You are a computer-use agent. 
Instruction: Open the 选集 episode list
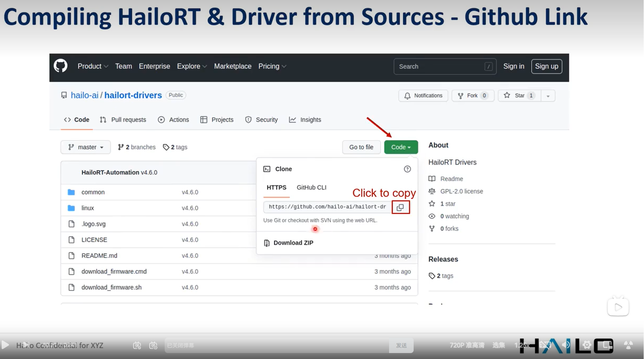click(499, 345)
